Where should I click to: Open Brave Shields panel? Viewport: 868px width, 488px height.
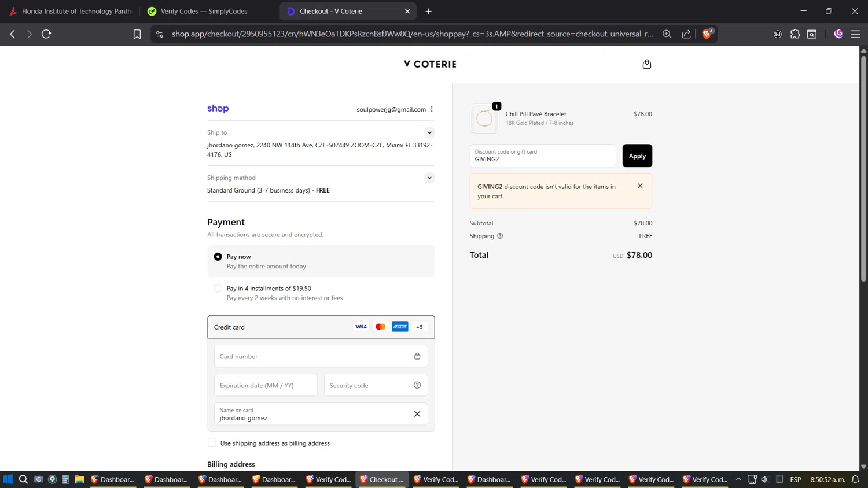(x=707, y=34)
